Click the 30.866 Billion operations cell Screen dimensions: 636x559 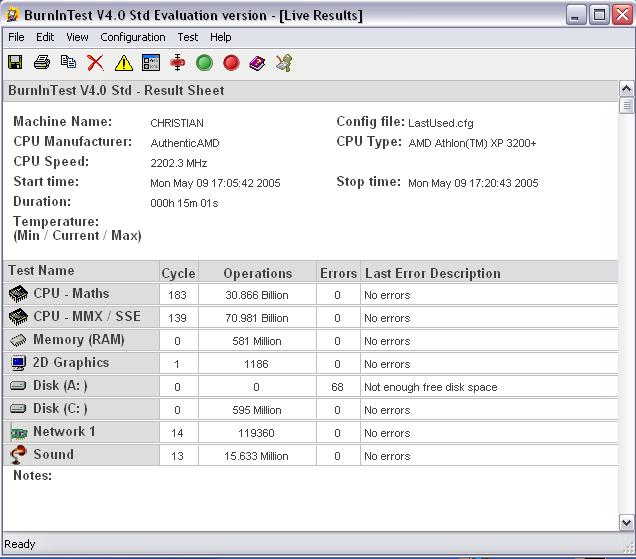pyautogui.click(x=257, y=295)
